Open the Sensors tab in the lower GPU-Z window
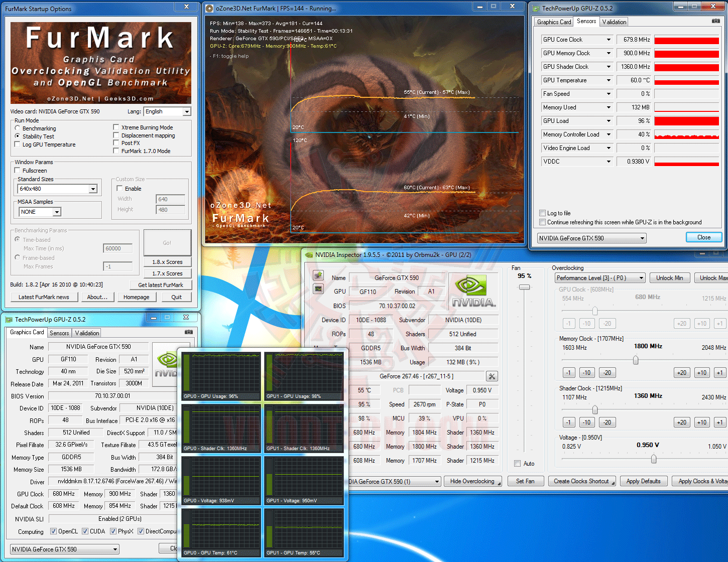Screen dimensions: 728x562 point(59,333)
